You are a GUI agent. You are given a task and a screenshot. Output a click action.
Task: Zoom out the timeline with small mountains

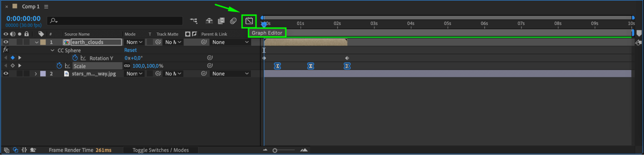point(265,150)
